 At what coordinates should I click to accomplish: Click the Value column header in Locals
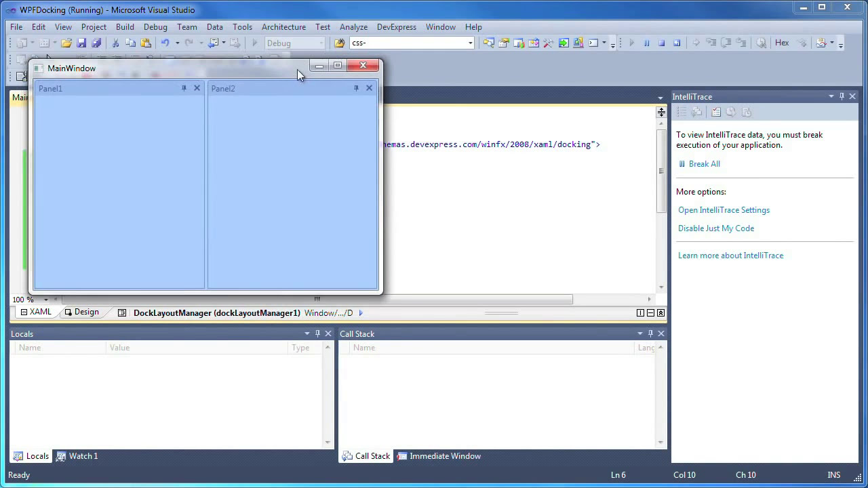tap(197, 348)
